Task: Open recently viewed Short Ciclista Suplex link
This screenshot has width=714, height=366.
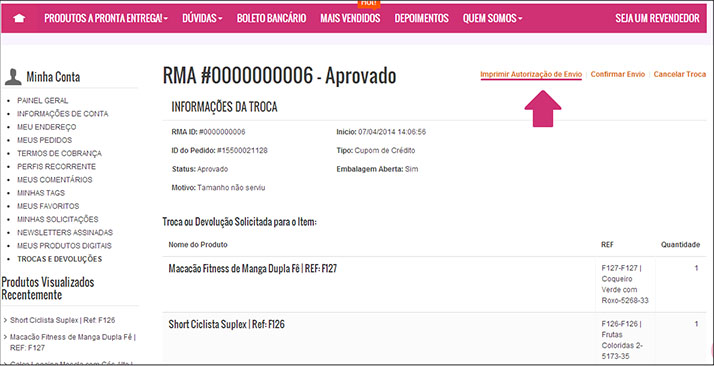Action: pos(62,320)
